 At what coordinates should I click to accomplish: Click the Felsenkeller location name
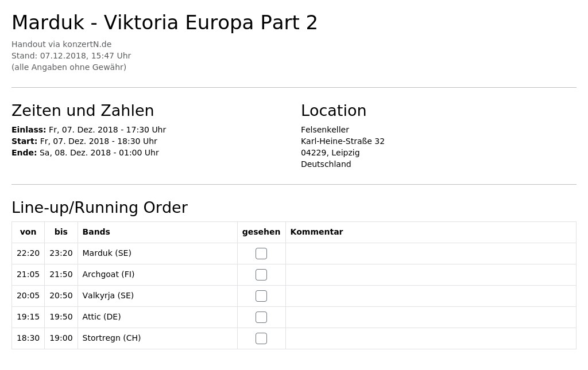[325, 130]
